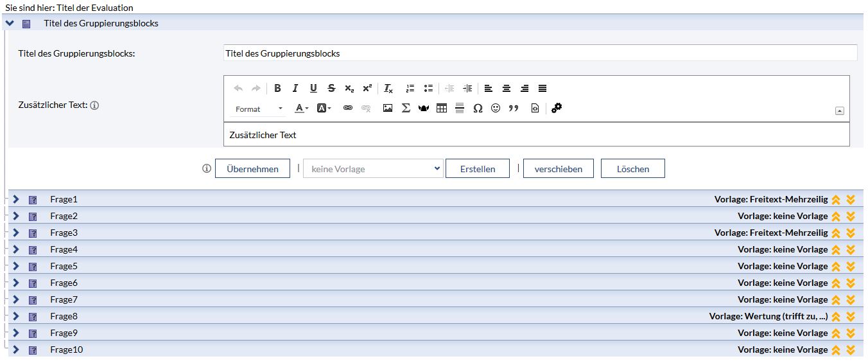The image size is (868, 363).
Task: Click the insert link icon
Action: pos(347,109)
